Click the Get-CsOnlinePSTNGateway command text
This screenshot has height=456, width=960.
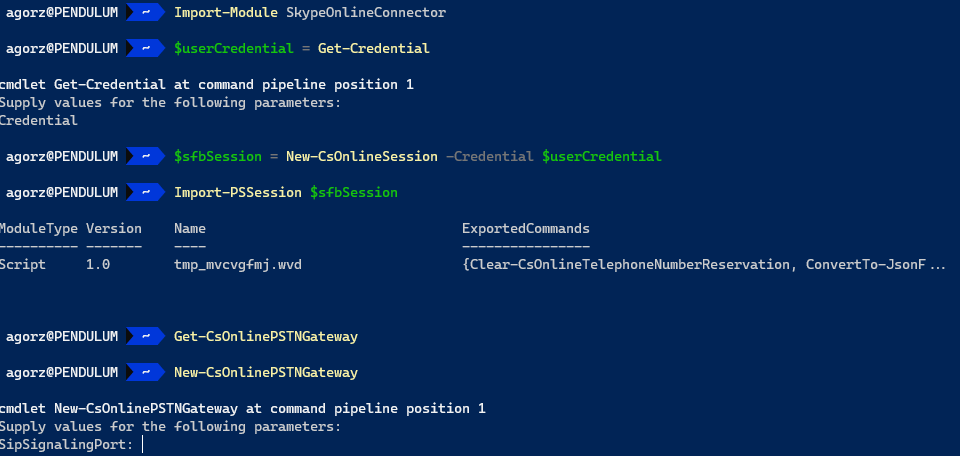pyautogui.click(x=266, y=337)
